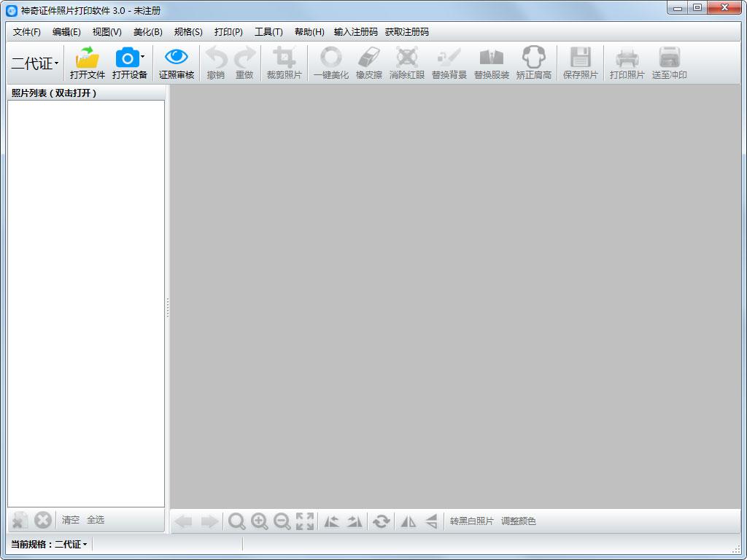
Task: Click the 重做 redo arrow
Action: click(244, 58)
